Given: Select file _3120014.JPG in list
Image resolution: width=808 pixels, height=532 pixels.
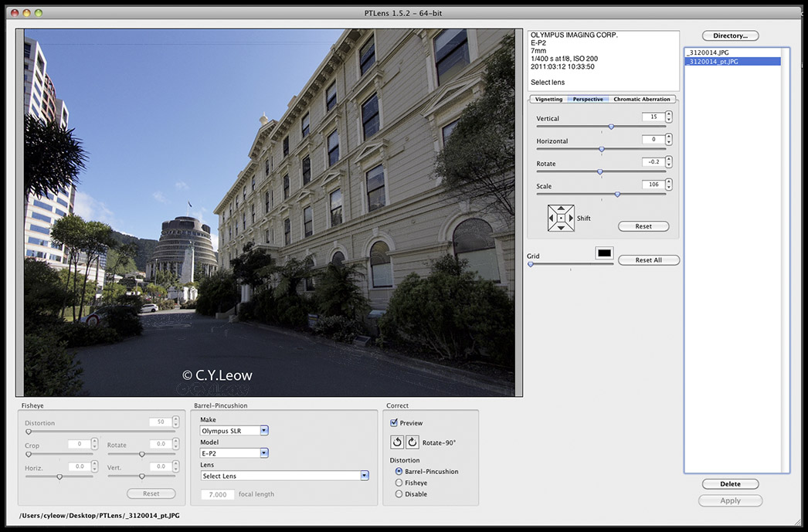Looking at the screenshot, I should (x=732, y=53).
